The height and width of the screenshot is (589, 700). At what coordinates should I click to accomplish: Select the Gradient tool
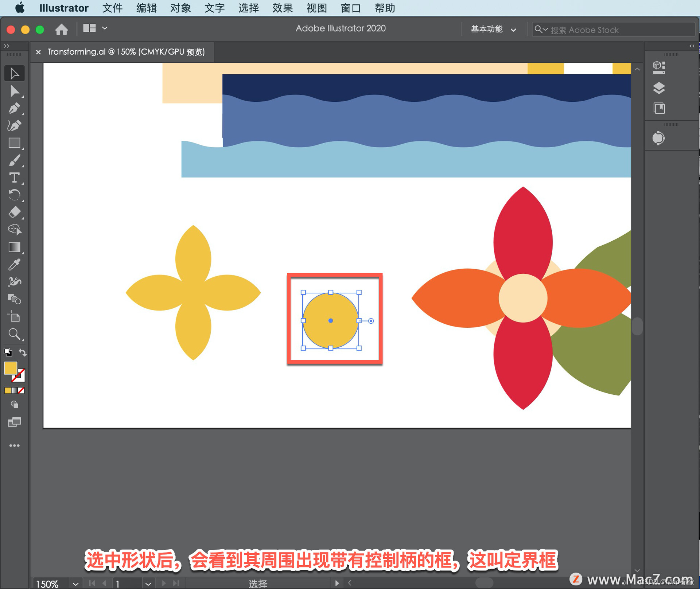(14, 247)
